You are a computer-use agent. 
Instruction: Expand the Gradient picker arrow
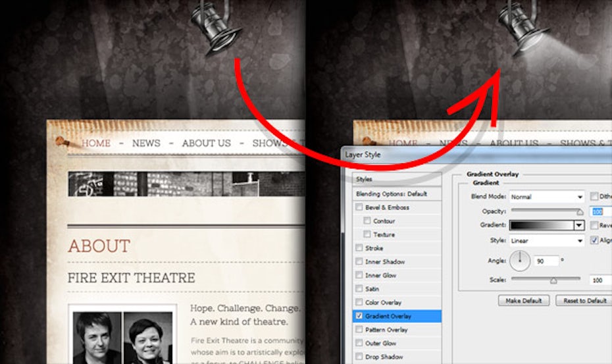click(x=578, y=225)
